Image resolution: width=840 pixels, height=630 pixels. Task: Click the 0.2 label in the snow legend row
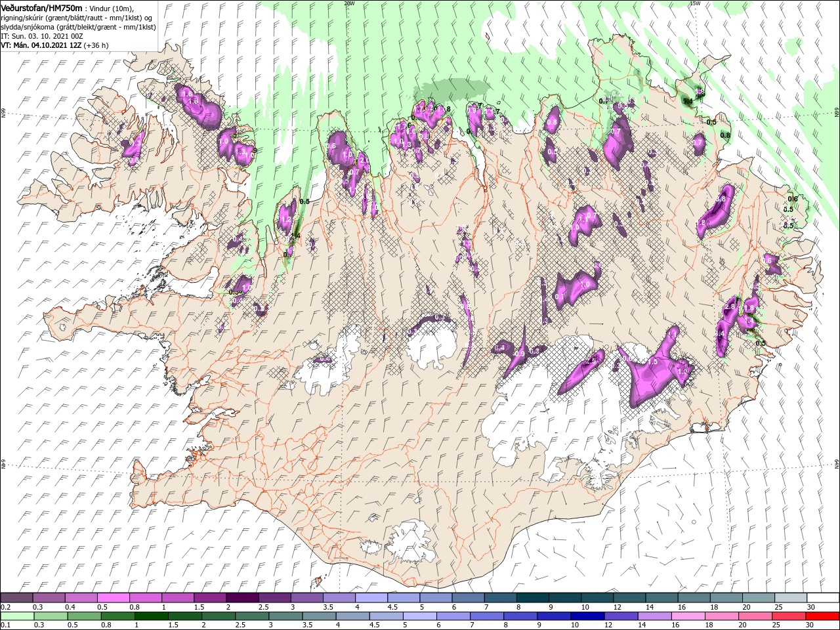5,607
